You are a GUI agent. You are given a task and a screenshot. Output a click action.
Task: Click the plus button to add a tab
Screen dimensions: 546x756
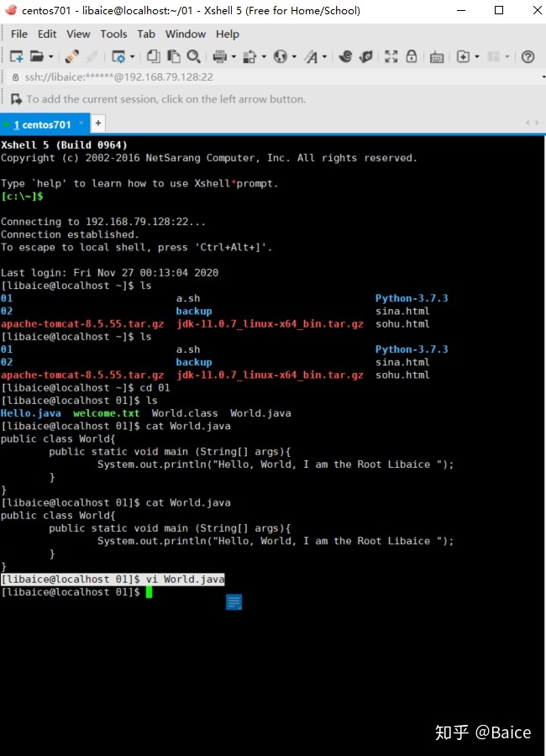point(98,123)
